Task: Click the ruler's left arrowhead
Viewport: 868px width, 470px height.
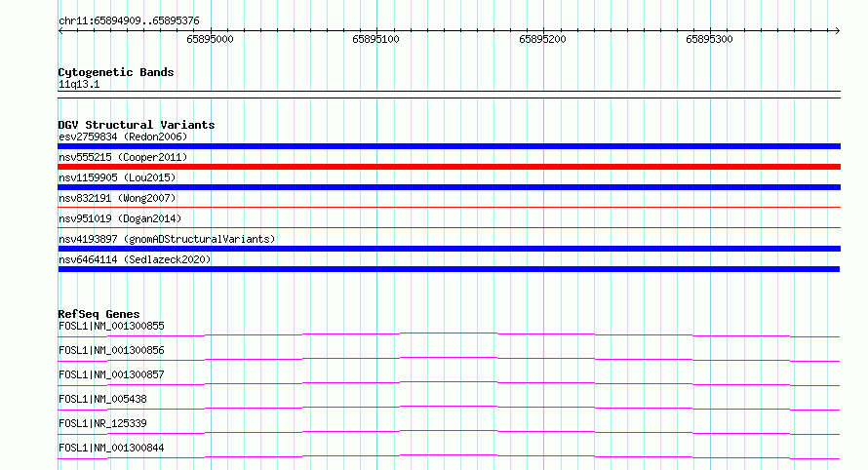Action: [60, 31]
